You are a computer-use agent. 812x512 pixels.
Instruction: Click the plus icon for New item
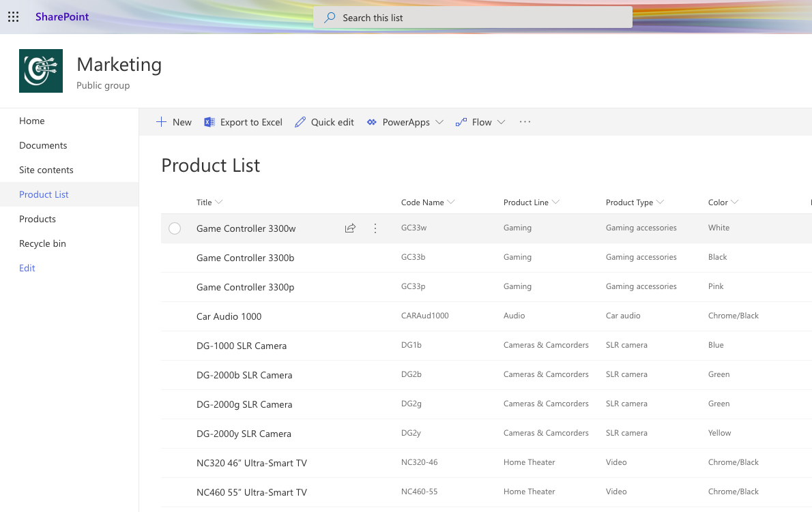click(x=161, y=122)
